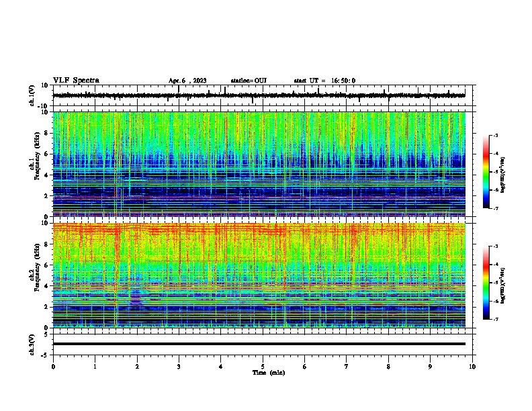Click time axis tick label "2"
Image resolution: width=532 pixels, height=411 pixels.
[137, 367]
